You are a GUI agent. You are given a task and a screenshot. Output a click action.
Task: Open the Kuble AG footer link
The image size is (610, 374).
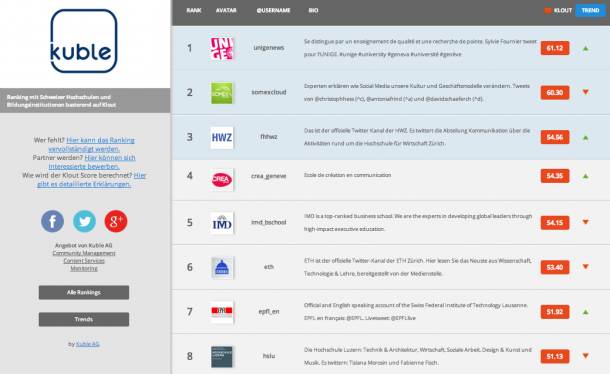[x=88, y=344]
